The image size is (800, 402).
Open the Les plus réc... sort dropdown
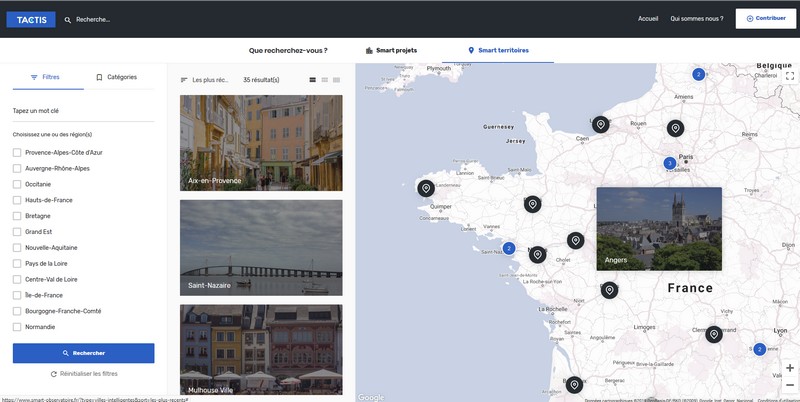pyautogui.click(x=205, y=80)
